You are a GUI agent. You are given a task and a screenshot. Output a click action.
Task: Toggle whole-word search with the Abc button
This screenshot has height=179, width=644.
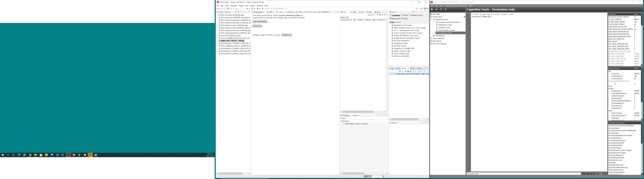(x=597, y=174)
